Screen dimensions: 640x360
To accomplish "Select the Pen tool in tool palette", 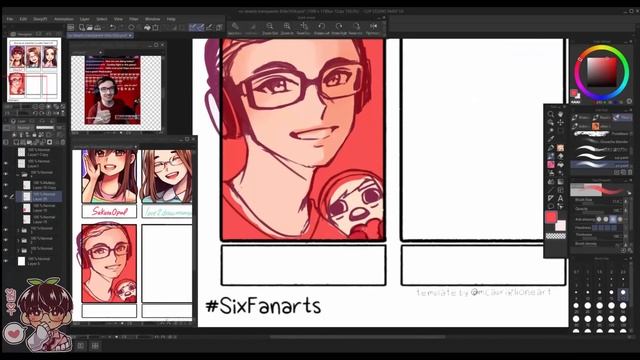I will [551, 148].
